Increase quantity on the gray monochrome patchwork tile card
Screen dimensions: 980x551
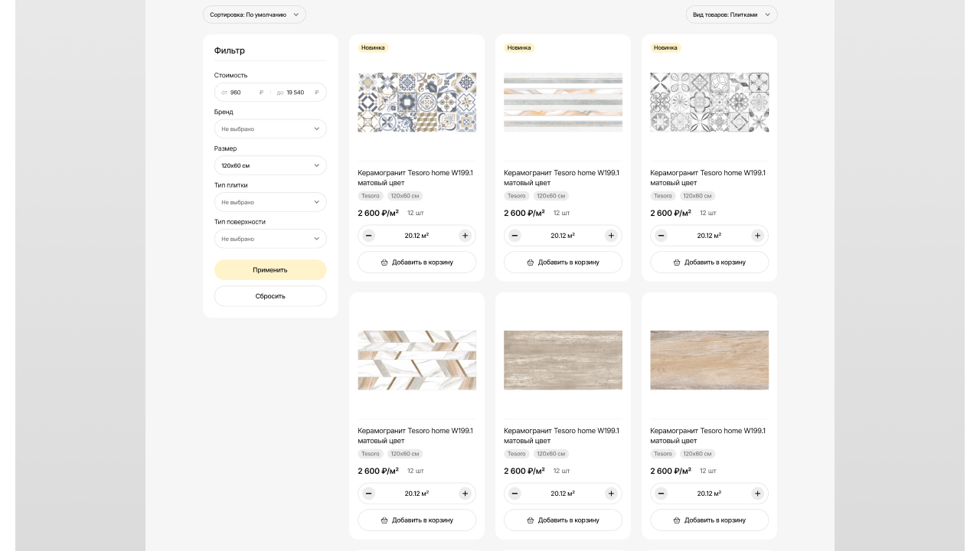[x=757, y=236]
